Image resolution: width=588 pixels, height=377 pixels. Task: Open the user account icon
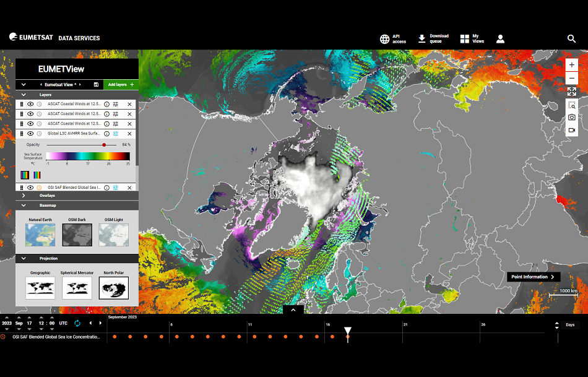(500, 38)
